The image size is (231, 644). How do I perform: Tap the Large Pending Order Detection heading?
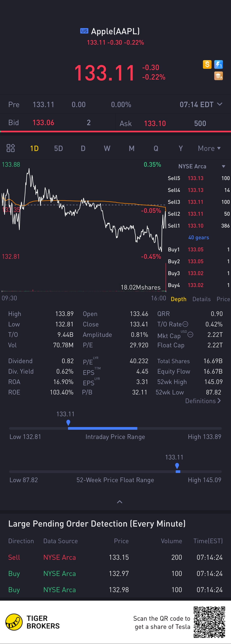point(97,524)
